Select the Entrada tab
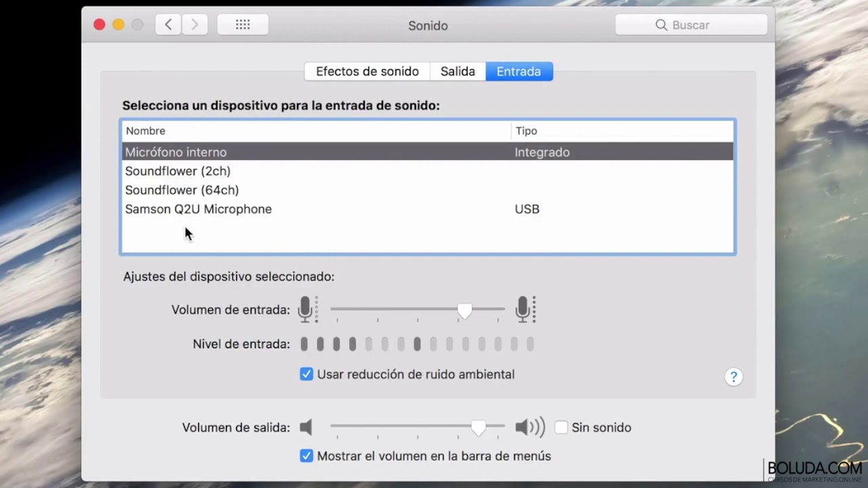This screenshot has width=868, height=488. [x=519, y=71]
